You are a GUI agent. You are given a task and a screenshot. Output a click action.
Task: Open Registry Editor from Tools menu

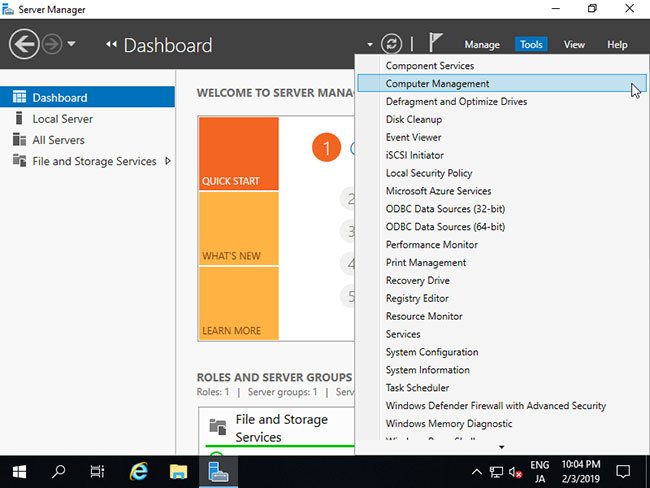(502, 298)
